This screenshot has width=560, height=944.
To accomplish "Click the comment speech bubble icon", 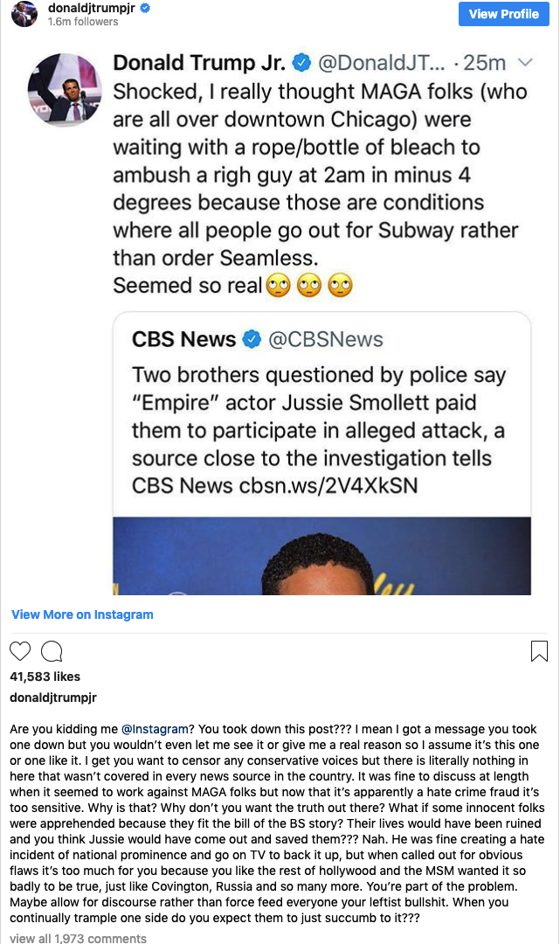I will (x=52, y=651).
